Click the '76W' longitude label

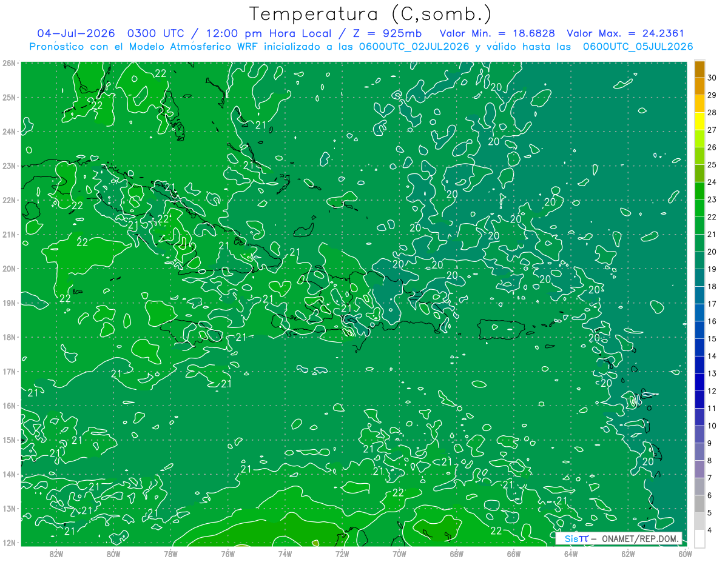click(228, 553)
